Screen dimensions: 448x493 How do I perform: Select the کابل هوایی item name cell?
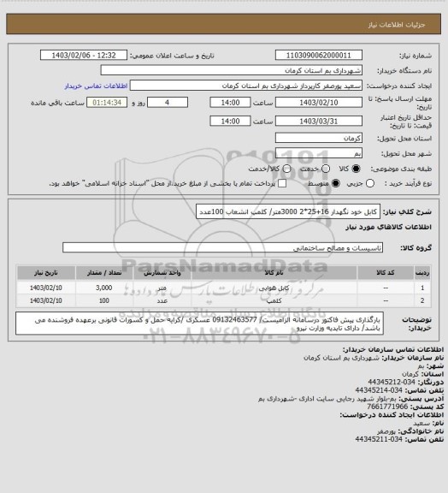click(x=274, y=288)
